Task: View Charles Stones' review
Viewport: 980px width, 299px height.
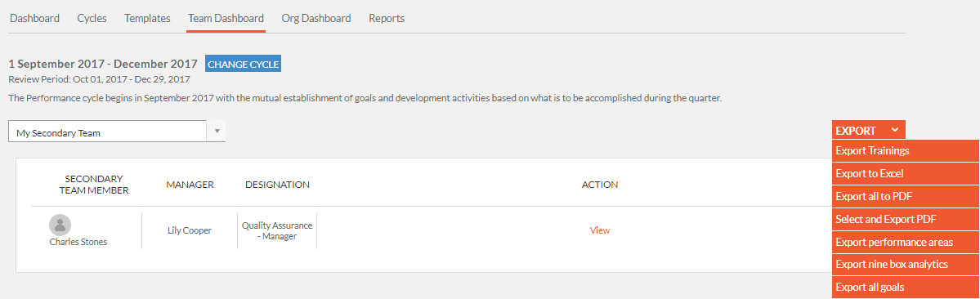Action: click(599, 230)
